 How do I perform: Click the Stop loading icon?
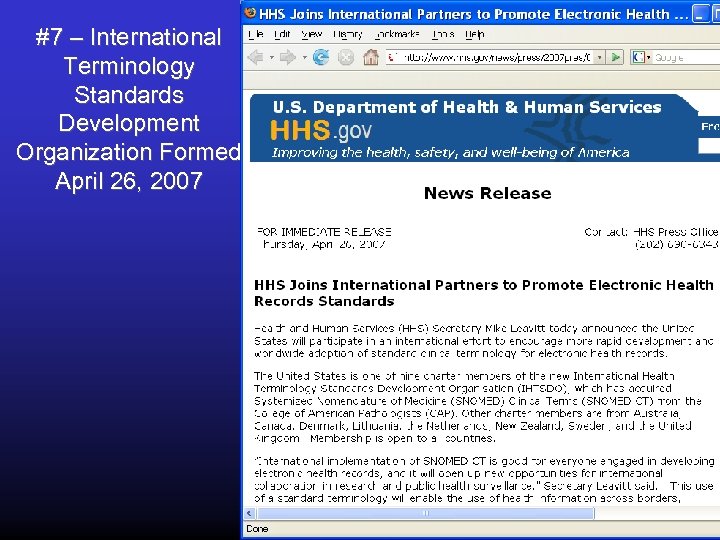[x=346, y=57]
